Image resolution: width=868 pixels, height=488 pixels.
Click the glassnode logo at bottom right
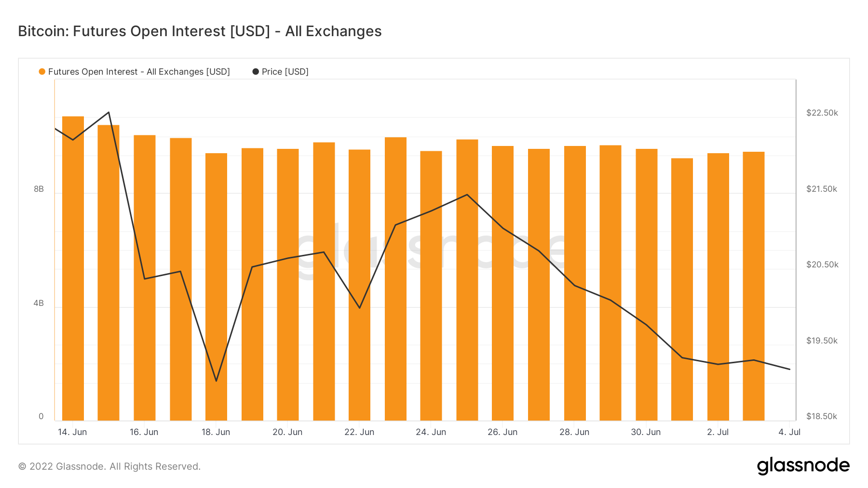click(803, 466)
